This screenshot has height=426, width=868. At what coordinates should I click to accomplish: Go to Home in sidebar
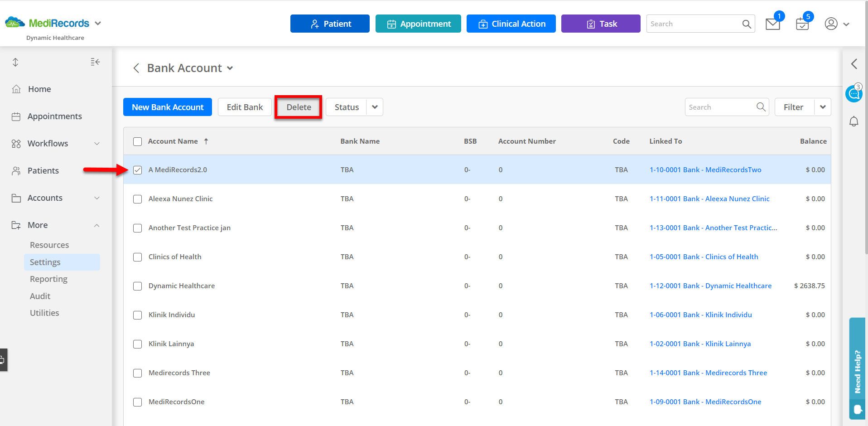[39, 89]
